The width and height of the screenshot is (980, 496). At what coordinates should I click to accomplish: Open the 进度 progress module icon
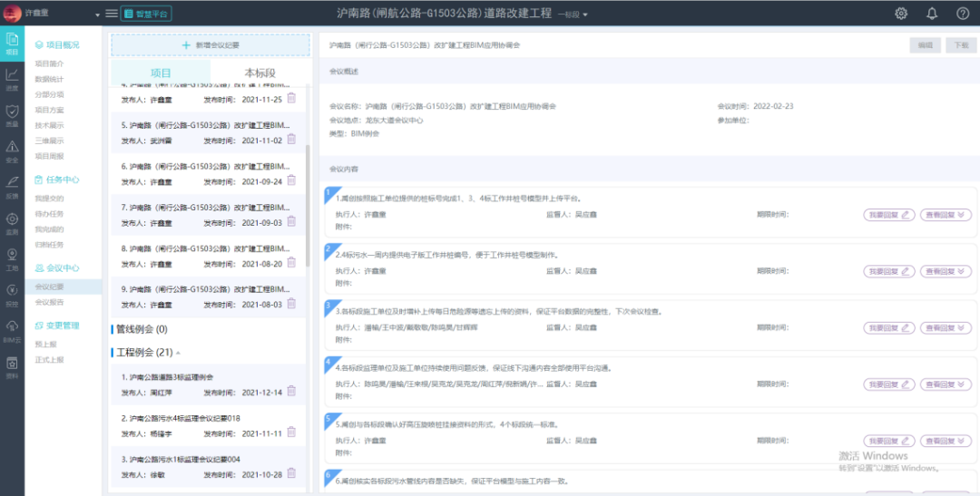12,79
